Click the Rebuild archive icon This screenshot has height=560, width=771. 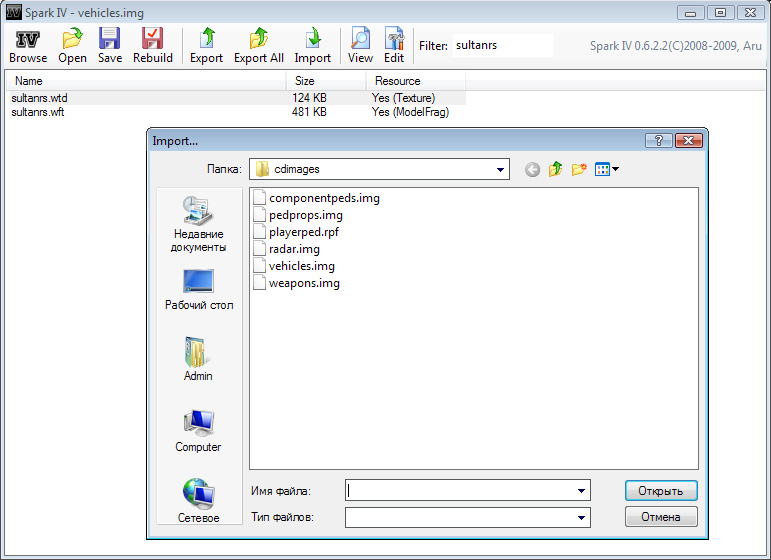[x=153, y=40]
